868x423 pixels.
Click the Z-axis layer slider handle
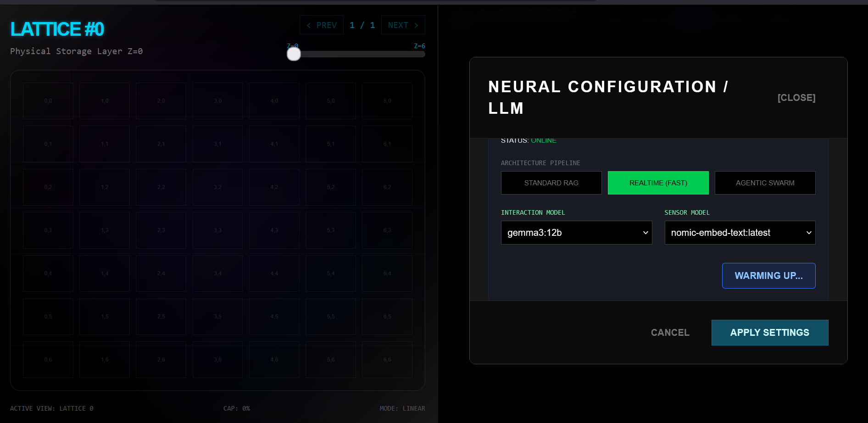(294, 54)
